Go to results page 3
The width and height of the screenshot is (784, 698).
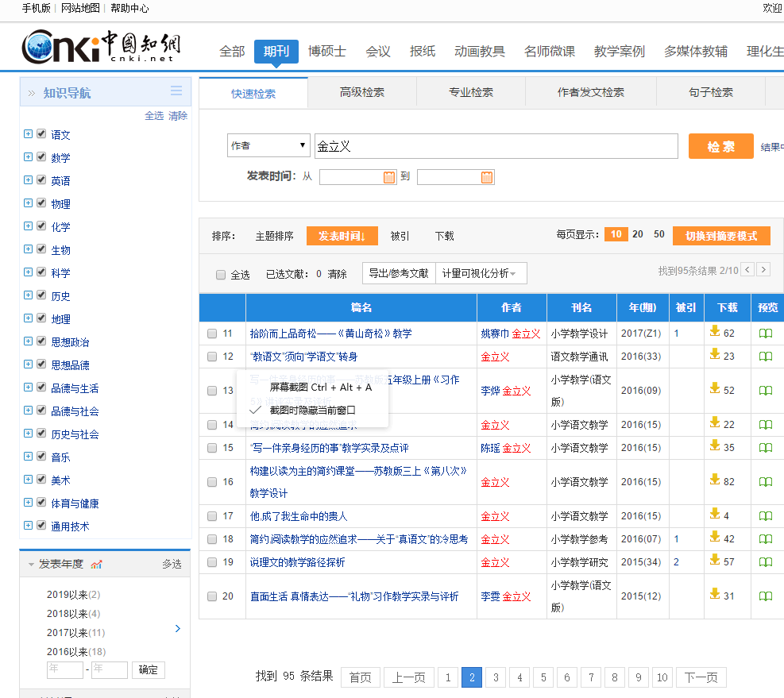pyautogui.click(x=496, y=677)
